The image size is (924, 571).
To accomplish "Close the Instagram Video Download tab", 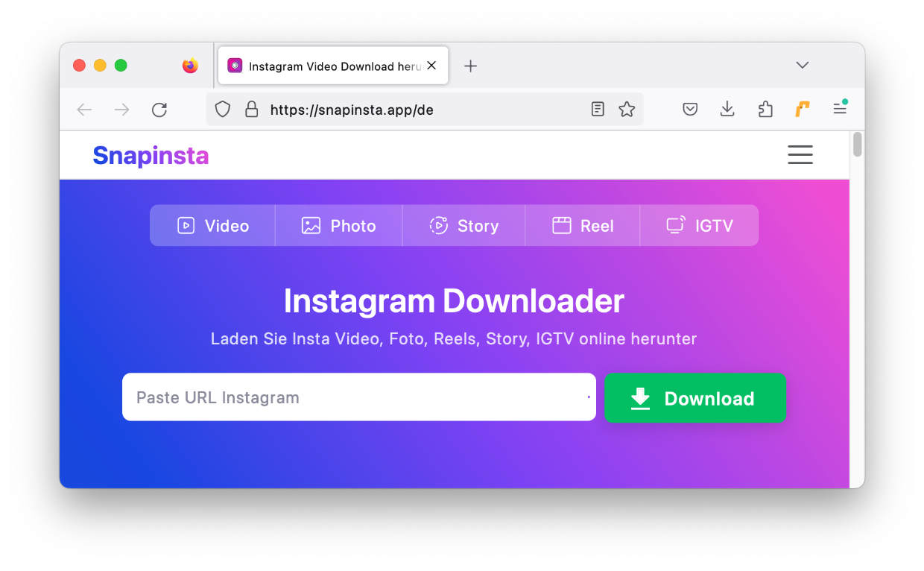I will [x=431, y=66].
